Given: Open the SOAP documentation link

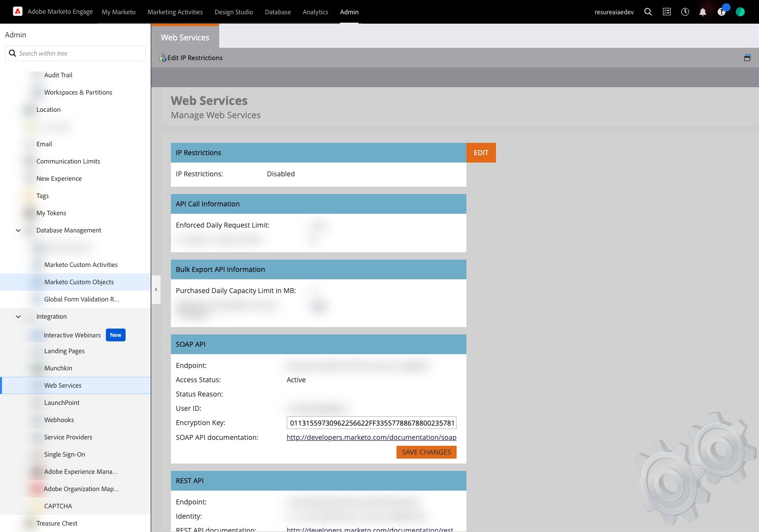Looking at the screenshot, I should [x=371, y=437].
